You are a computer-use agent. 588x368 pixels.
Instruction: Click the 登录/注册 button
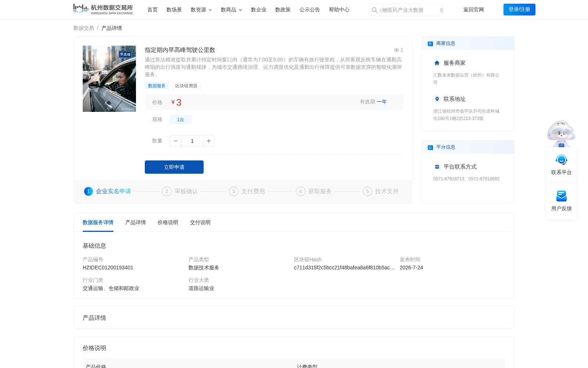click(x=519, y=10)
